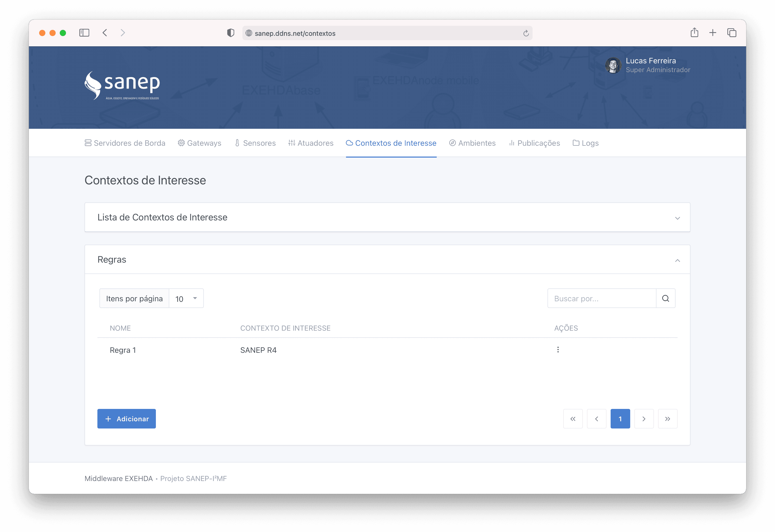Expand Lista de Contextos de Interesse panel
The height and width of the screenshot is (532, 775).
pos(677,218)
